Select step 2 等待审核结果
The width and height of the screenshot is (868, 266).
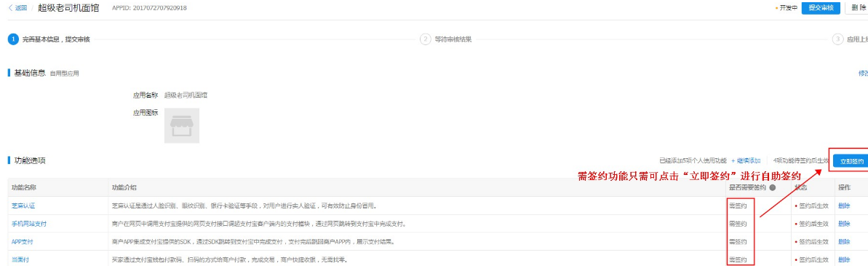click(445, 39)
